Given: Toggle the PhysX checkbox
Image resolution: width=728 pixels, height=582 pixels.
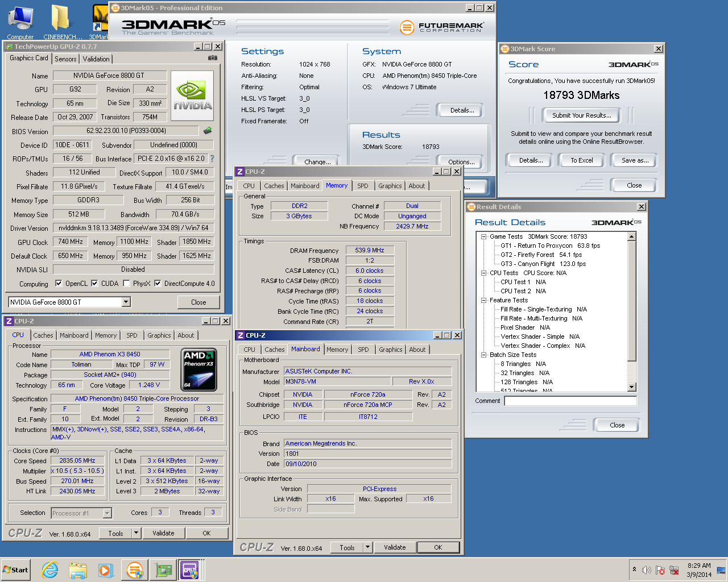Looking at the screenshot, I should coord(126,283).
